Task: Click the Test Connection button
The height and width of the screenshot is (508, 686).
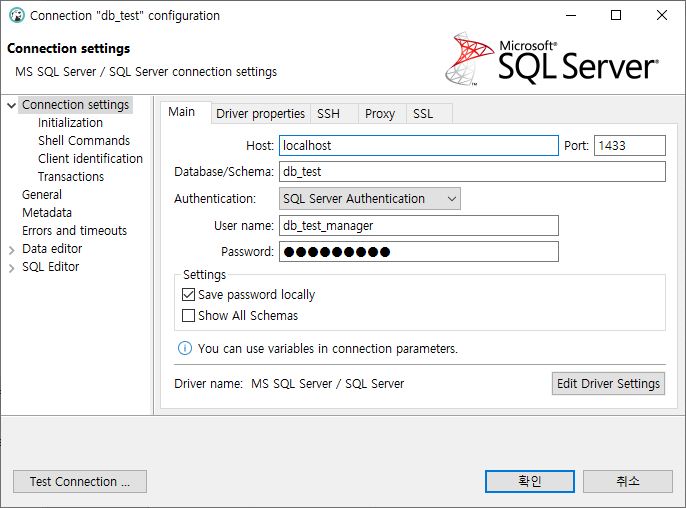Action: pyautogui.click(x=80, y=482)
